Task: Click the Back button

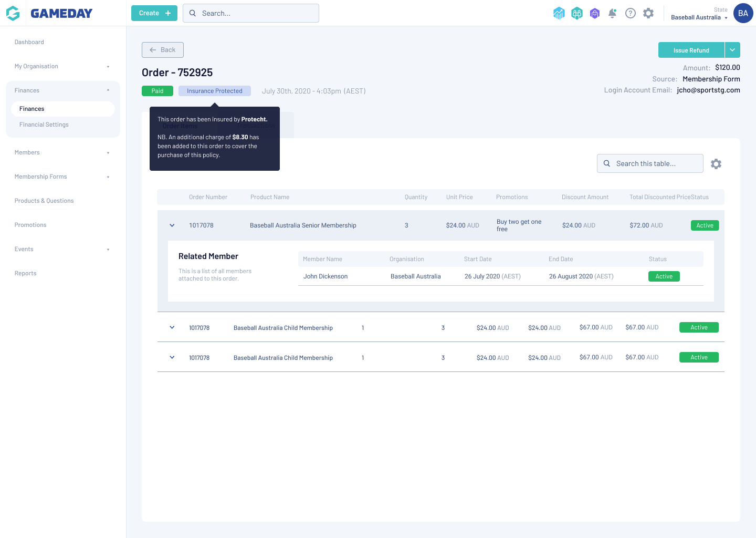Action: coord(163,50)
